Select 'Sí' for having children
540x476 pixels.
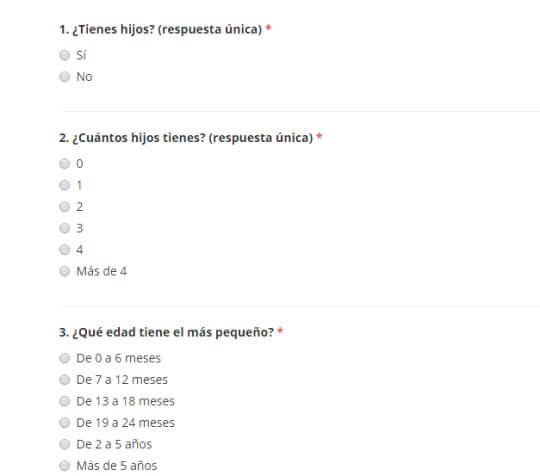pos(64,55)
